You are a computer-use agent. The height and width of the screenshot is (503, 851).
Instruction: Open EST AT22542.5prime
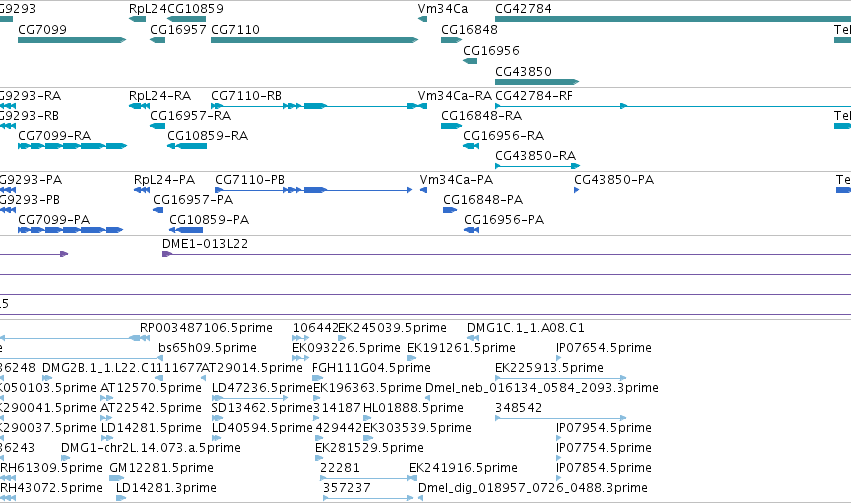click(151, 408)
